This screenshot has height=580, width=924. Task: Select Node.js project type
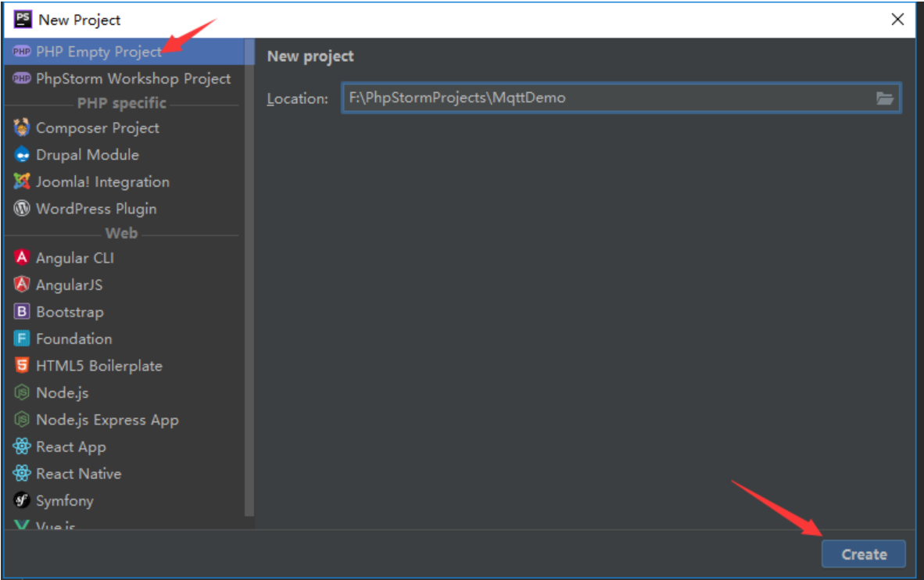[x=62, y=392]
